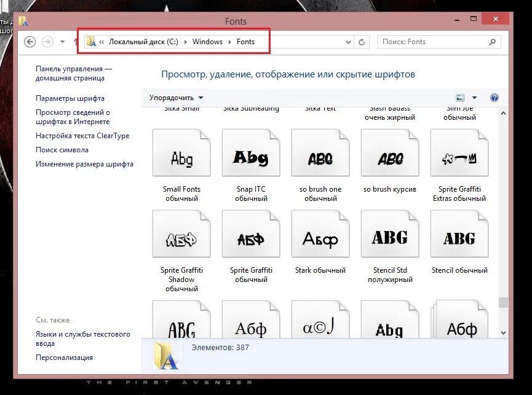Select the stacked font family icon 'Абф'
Screen dimensions: 532x395
(459, 319)
